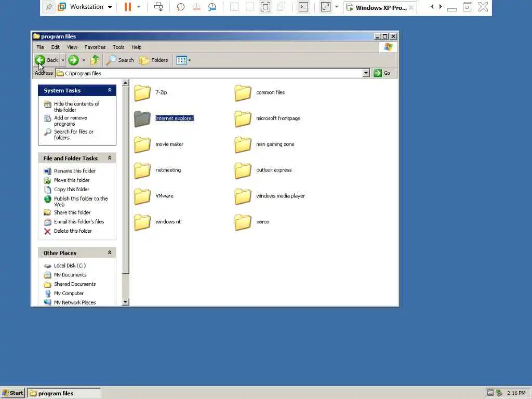Go up one folder level
Image resolution: width=532 pixels, height=399 pixels.
pyautogui.click(x=95, y=60)
